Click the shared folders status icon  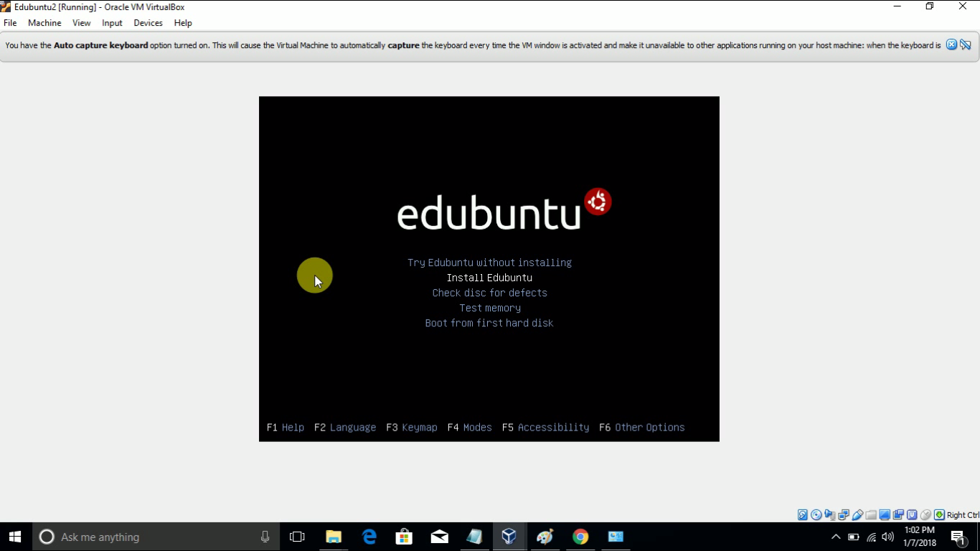click(x=871, y=515)
